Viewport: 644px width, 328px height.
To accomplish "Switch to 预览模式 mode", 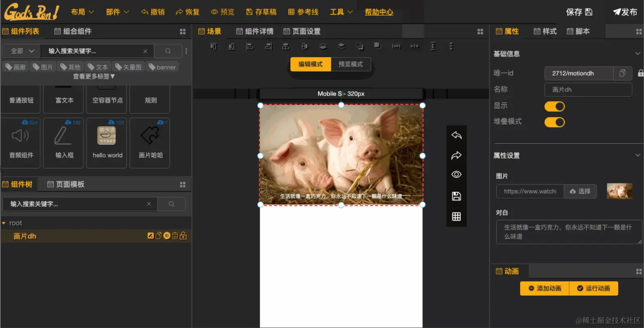I will [351, 64].
